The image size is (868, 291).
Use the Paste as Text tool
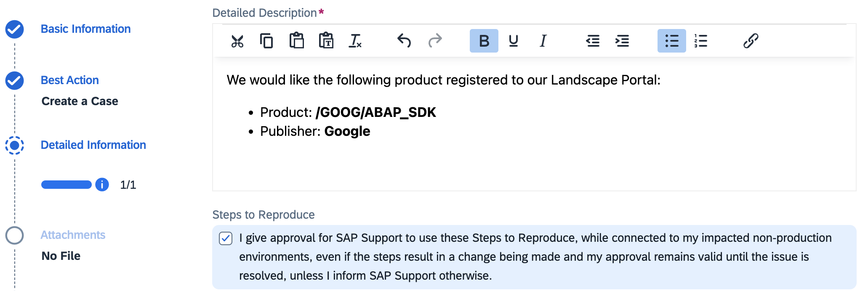click(327, 41)
